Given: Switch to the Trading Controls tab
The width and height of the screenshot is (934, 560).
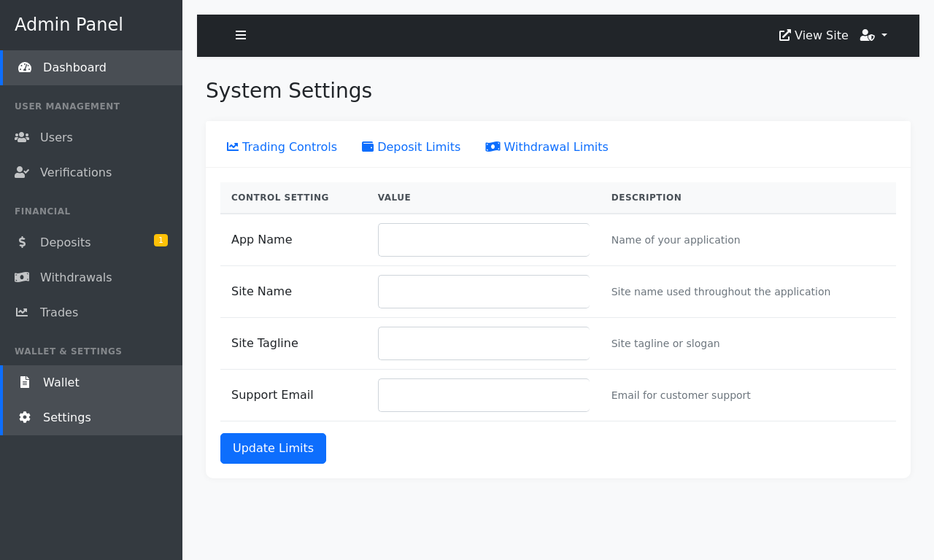Looking at the screenshot, I should point(282,147).
